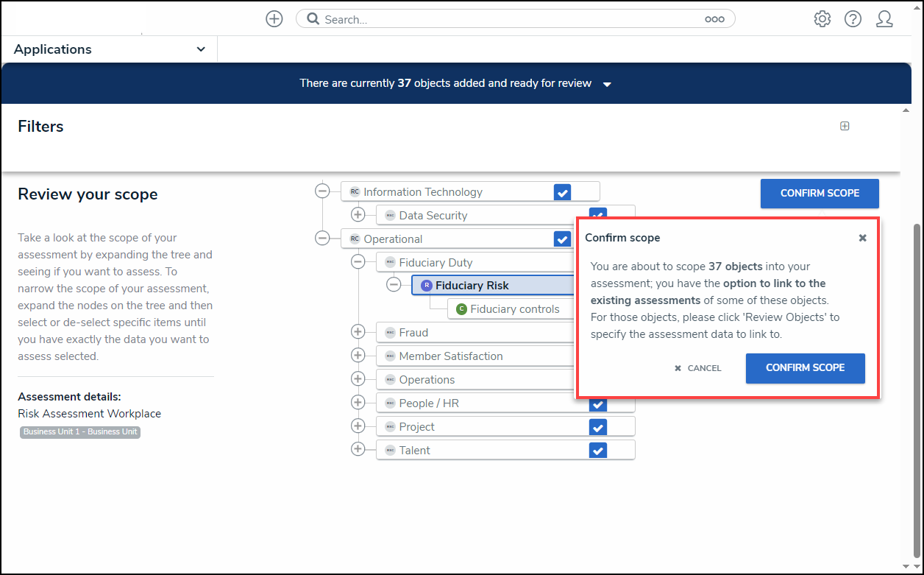Expand the Filters panel plus icon
Screen dimensions: 924x575
click(x=845, y=126)
